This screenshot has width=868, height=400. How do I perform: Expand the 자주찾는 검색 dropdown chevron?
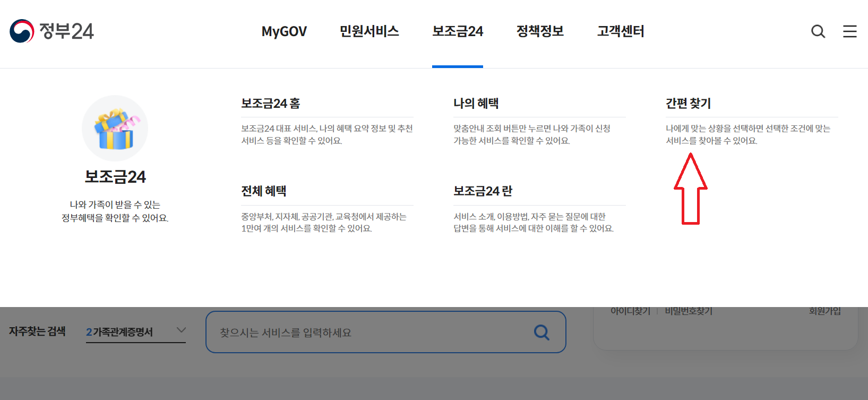[x=181, y=330]
